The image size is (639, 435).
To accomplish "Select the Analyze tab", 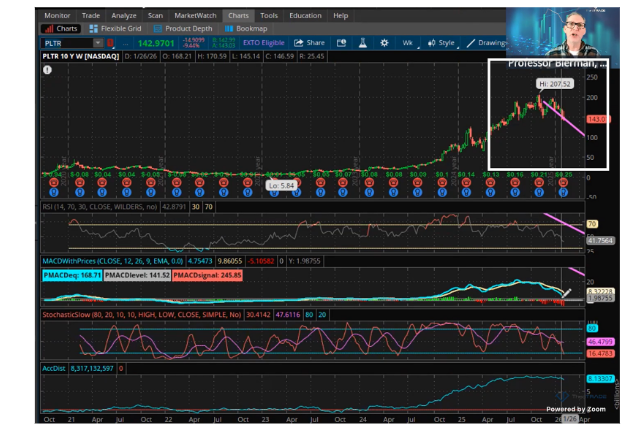I will [124, 15].
